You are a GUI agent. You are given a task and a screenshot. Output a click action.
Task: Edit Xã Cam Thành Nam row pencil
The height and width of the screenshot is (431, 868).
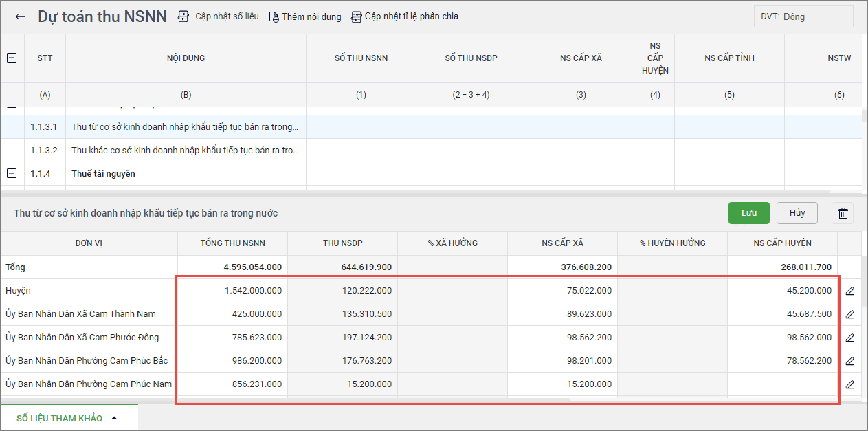pos(849,314)
